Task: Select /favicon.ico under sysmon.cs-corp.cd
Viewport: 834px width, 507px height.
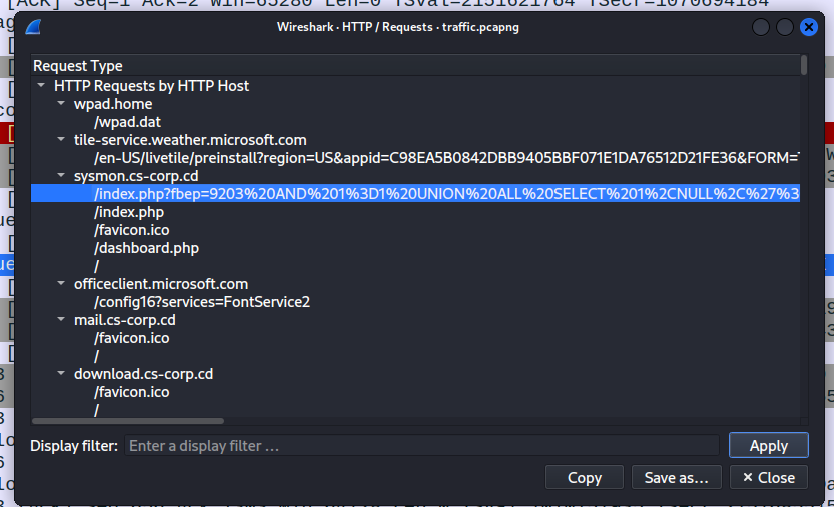Action: point(415,230)
